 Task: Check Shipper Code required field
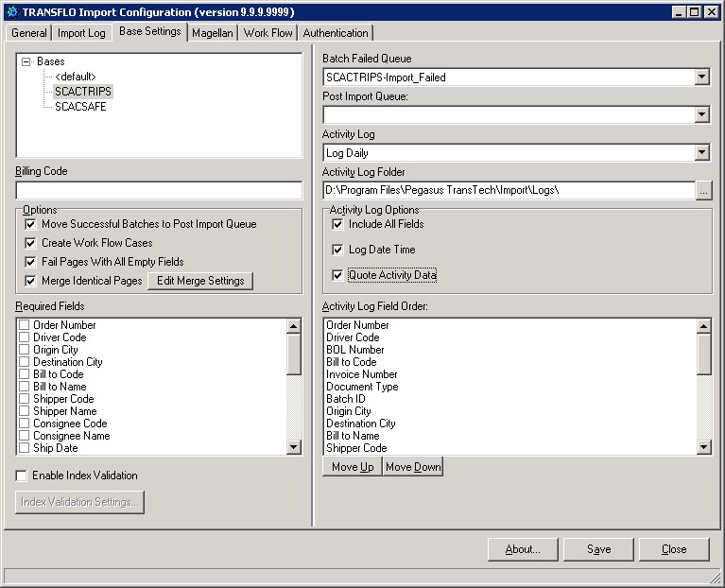tap(24, 399)
